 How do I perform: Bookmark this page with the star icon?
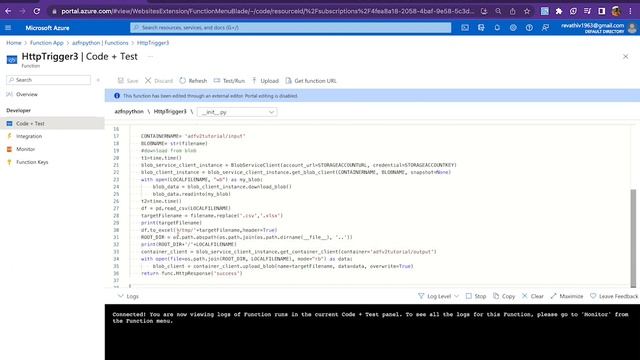point(527,11)
